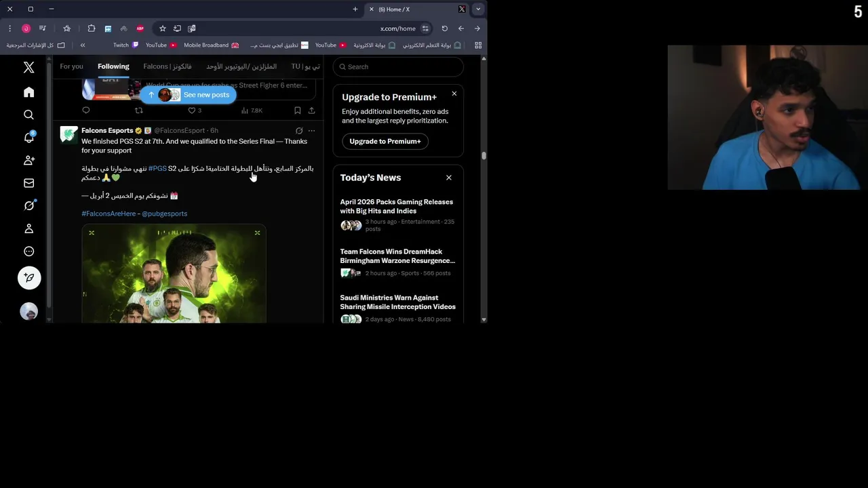Open Mobile Broadband bookmark
The height and width of the screenshot is (488, 868).
pos(211,45)
